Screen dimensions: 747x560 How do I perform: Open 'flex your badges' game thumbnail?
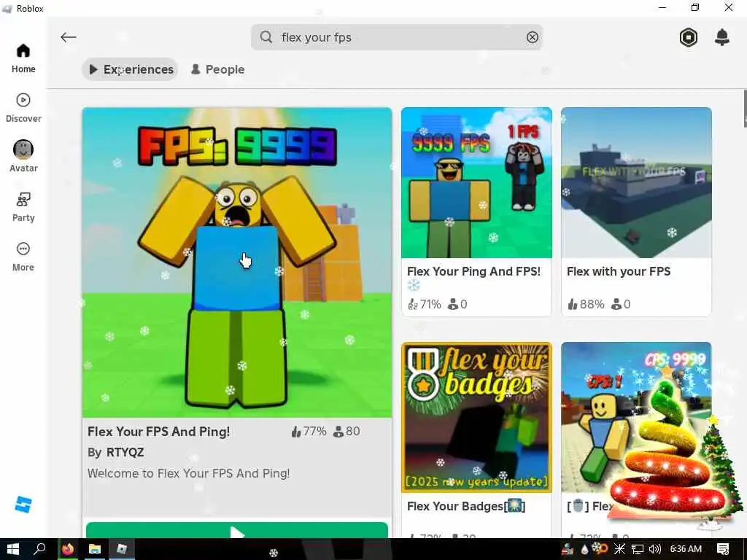(476, 417)
